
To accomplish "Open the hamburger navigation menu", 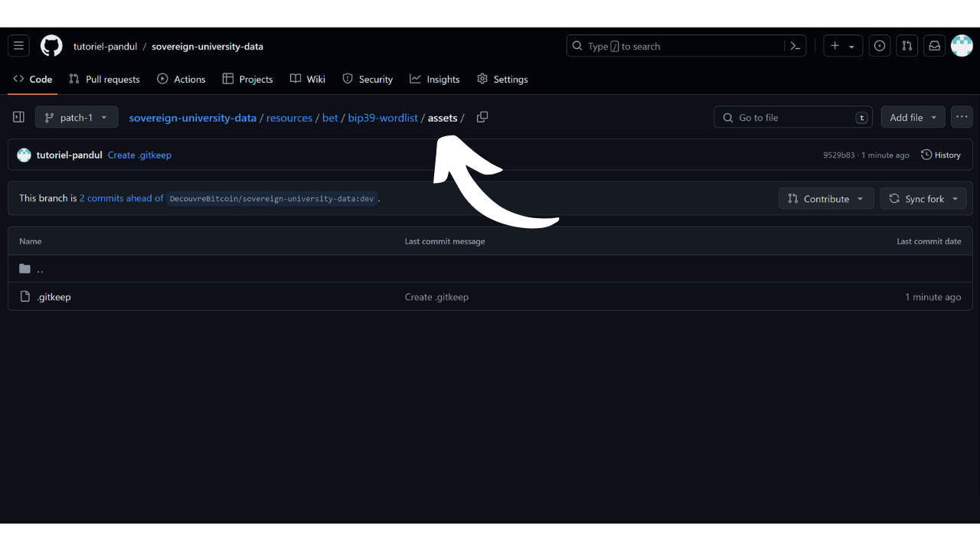I will [x=19, y=46].
